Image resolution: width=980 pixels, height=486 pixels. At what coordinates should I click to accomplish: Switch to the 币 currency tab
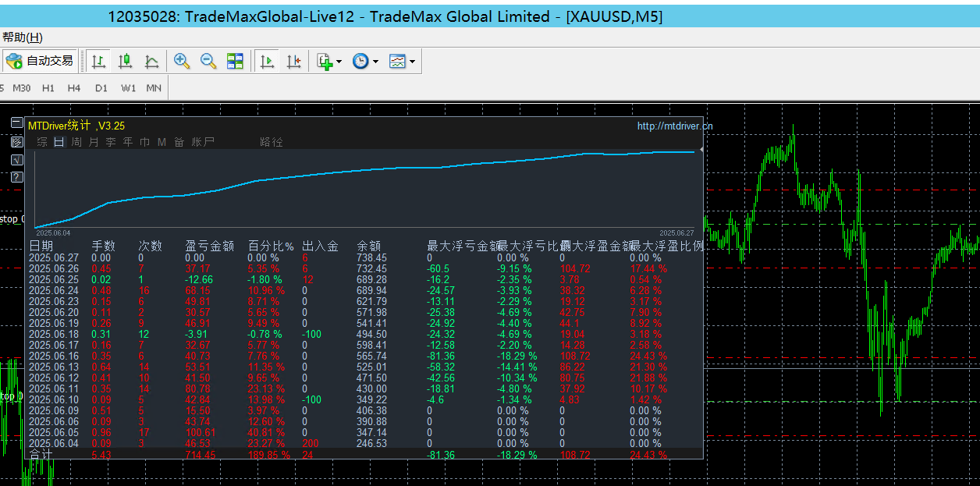tap(145, 142)
